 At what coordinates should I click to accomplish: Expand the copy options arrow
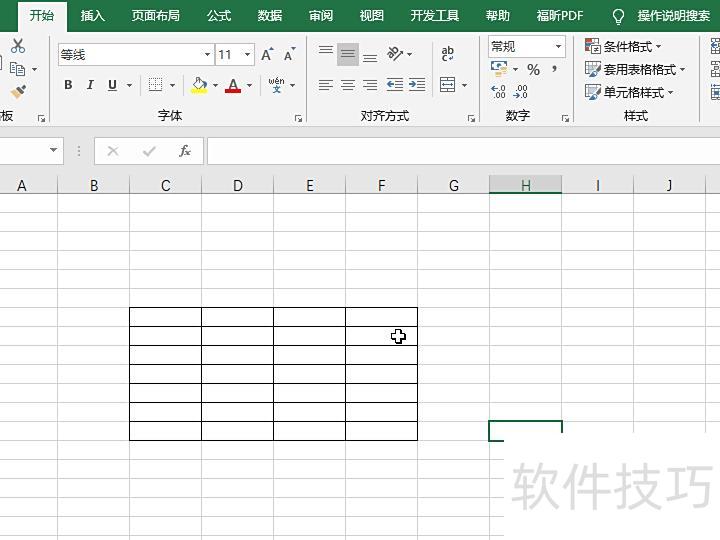click(34, 69)
